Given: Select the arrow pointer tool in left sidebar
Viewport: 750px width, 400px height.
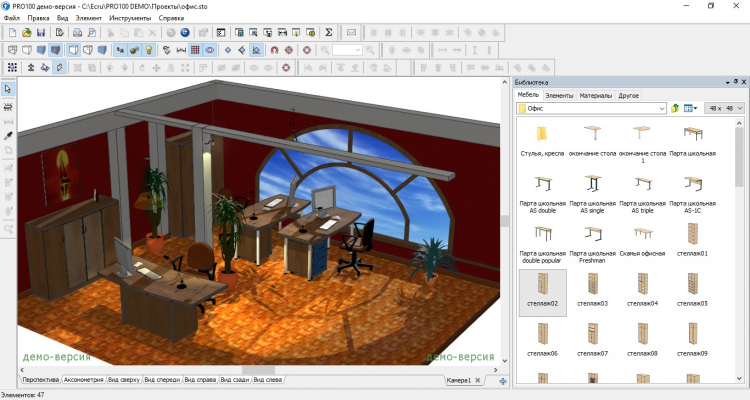Looking at the screenshot, I should pos(8,89).
